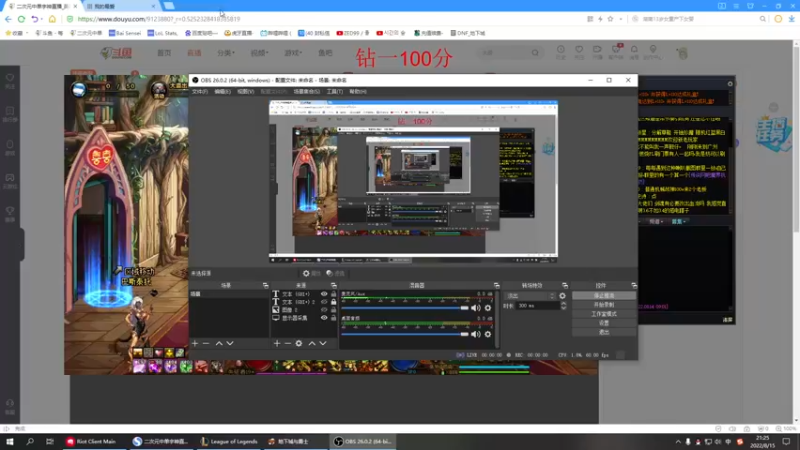This screenshot has width=800, height=450.
Task: Click OBS 退出 exit button
Action: pos(604,332)
